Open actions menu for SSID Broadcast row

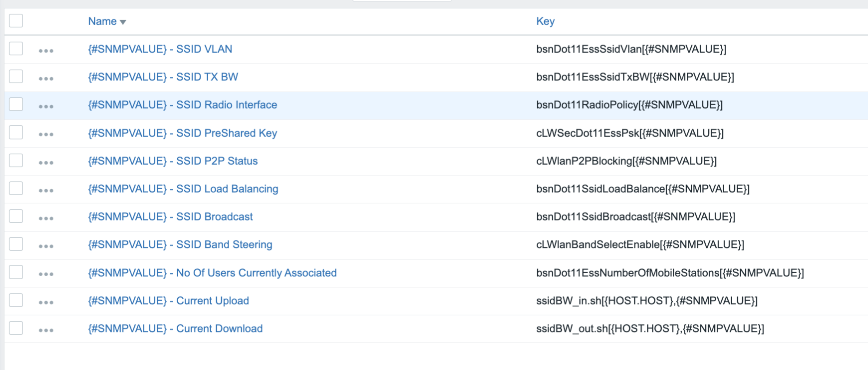pyautogui.click(x=46, y=218)
